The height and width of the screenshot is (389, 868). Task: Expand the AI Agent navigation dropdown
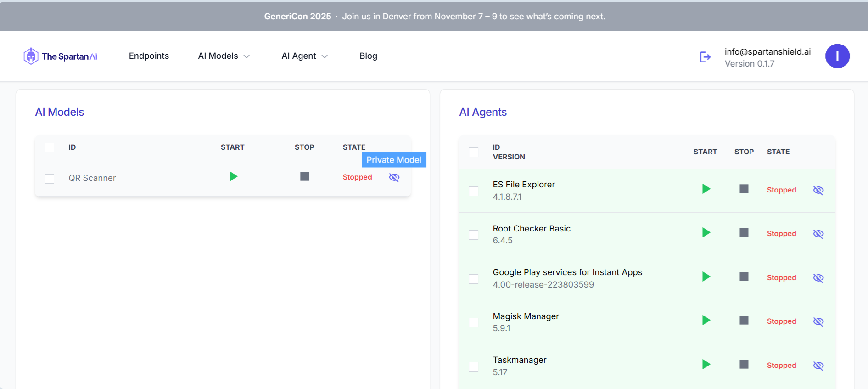[x=304, y=56]
